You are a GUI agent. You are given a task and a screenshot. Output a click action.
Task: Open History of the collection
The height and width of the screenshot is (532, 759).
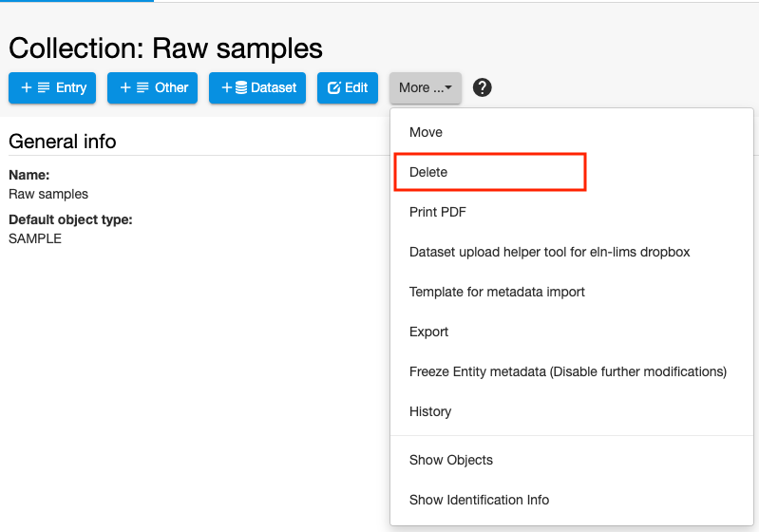click(x=572, y=411)
